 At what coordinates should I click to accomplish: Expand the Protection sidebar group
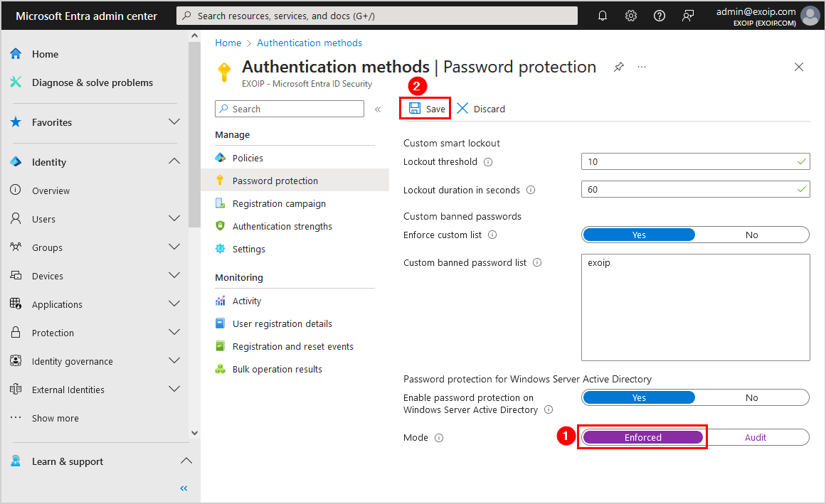pyautogui.click(x=174, y=333)
